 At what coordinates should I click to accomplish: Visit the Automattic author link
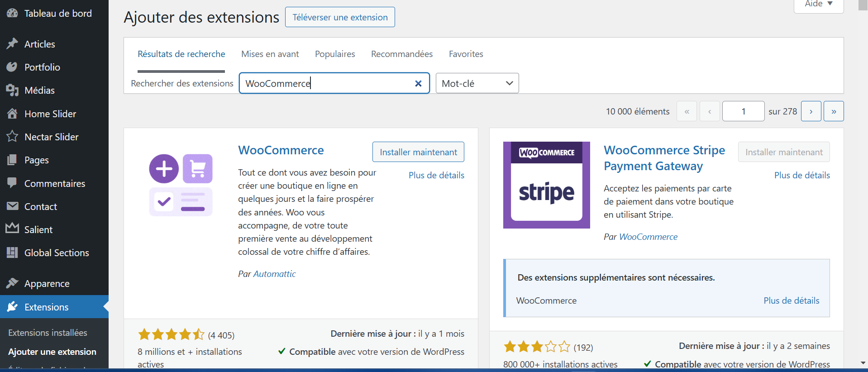click(274, 274)
